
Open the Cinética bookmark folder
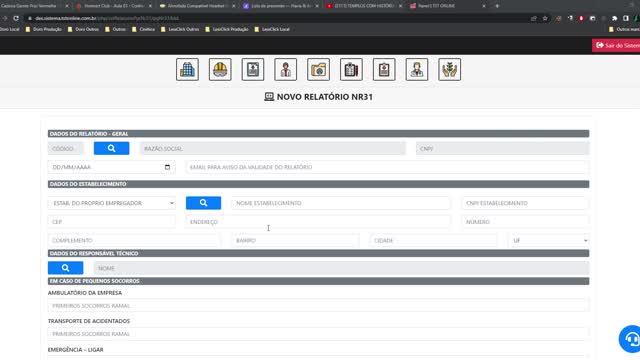143,29
